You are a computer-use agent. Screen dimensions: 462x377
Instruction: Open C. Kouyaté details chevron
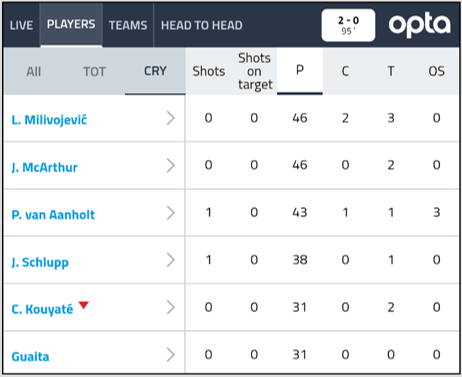171,307
